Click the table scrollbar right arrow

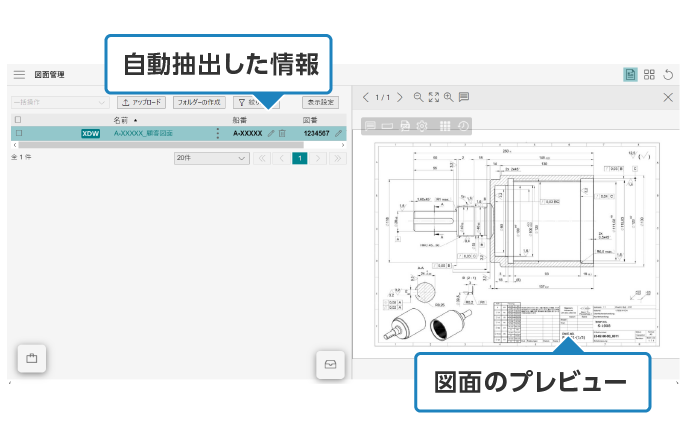coord(343,145)
